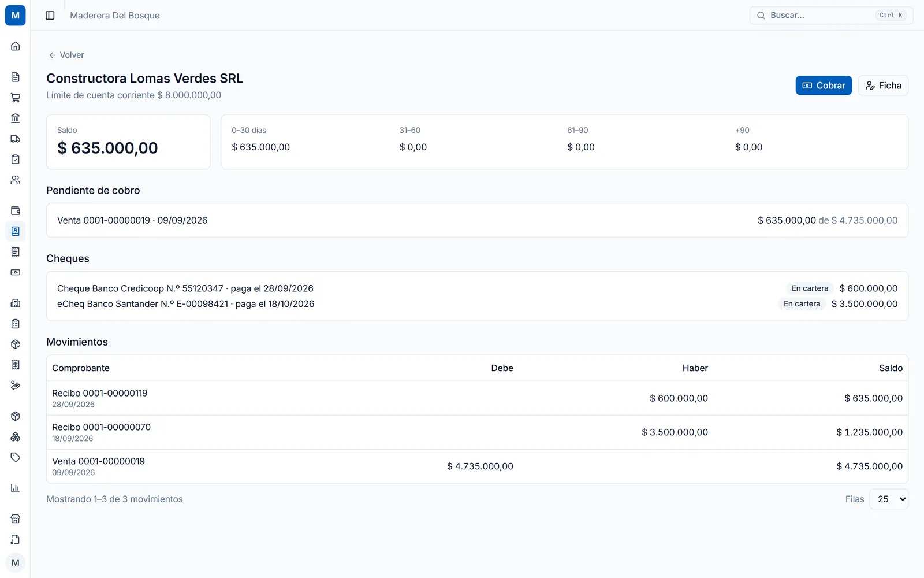The height and width of the screenshot is (578, 924).
Task: Open the package check icon in sidebar
Action: (x=16, y=344)
